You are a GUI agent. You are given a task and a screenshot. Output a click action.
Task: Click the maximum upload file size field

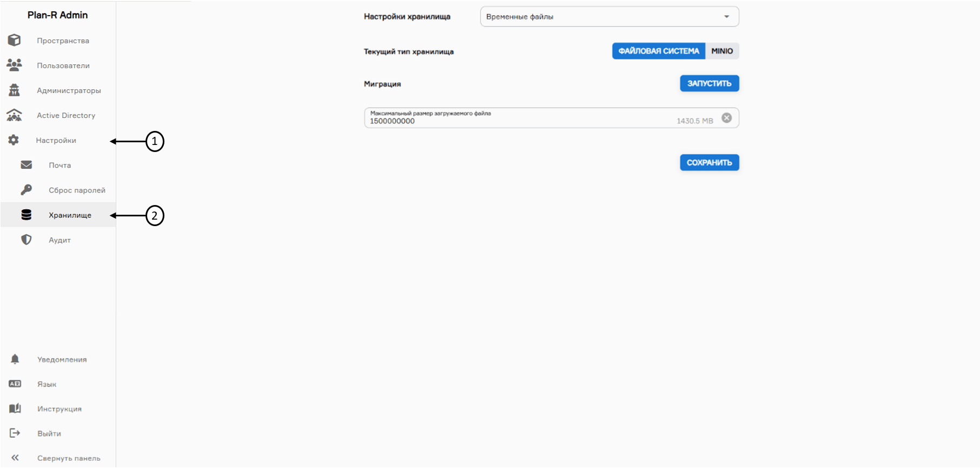coord(519,121)
